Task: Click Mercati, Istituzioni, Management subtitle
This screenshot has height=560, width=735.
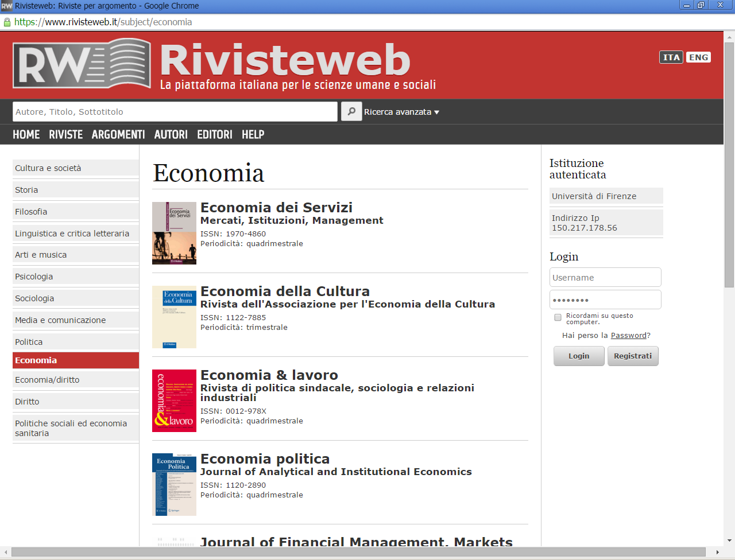Action: click(292, 220)
